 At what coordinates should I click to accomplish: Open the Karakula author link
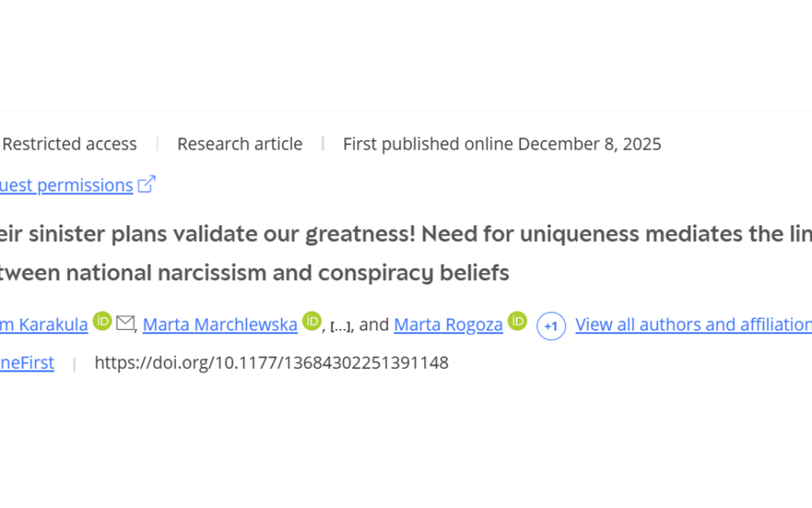[44, 324]
